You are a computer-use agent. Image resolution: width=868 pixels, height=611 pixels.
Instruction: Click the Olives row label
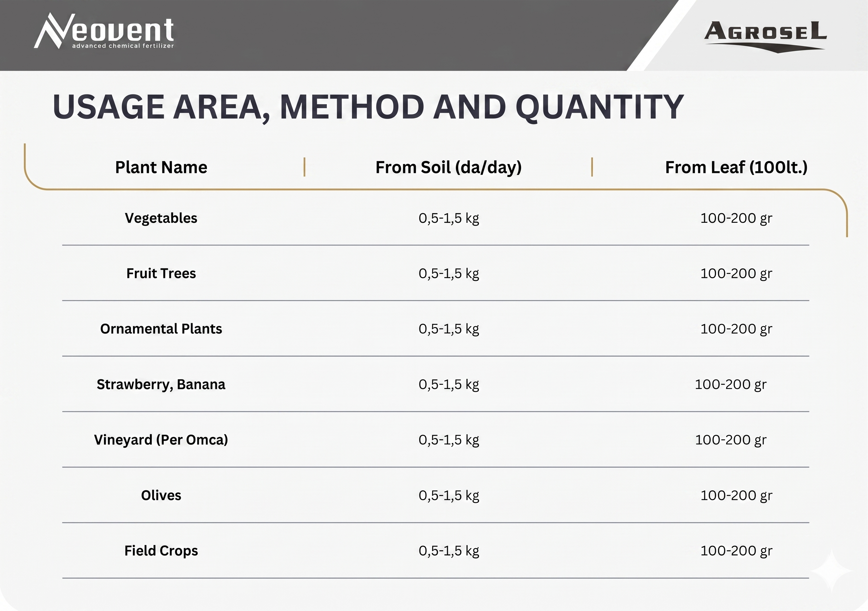161,495
